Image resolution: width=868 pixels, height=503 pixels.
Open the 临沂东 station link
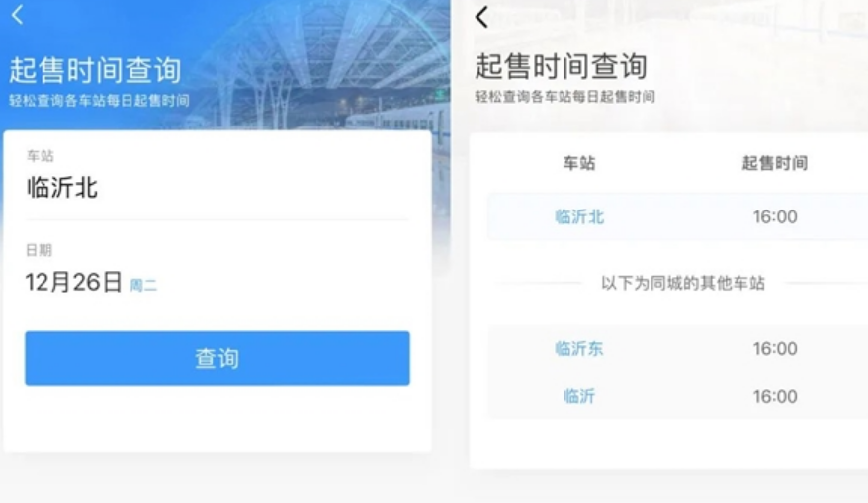click(579, 348)
